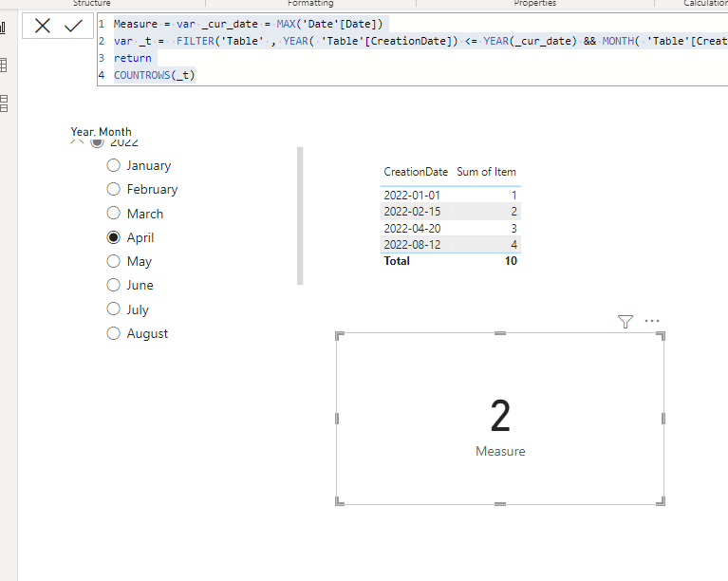
Task: Select March radio button
Action: 113,214
